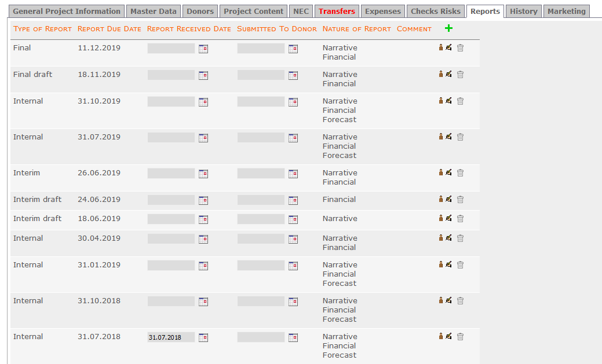Switch to the Master Data tab
The height and width of the screenshot is (364, 602).
coord(153,11)
